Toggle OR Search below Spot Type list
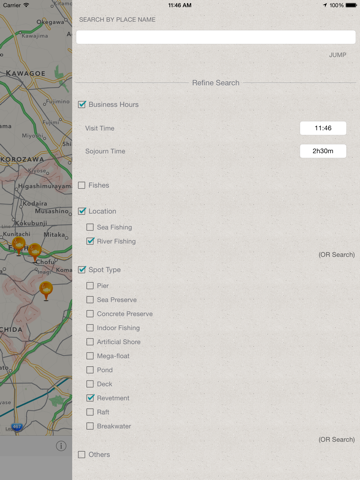 [336, 440]
